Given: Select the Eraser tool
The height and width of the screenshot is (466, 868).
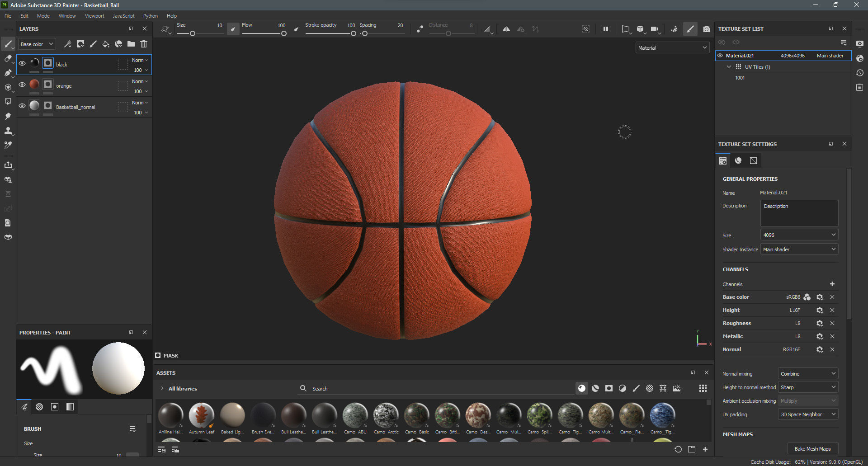Looking at the screenshot, I should pyautogui.click(x=8, y=58).
